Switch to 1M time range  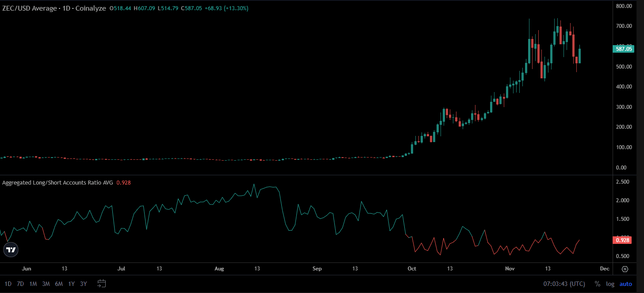pyautogui.click(x=33, y=284)
